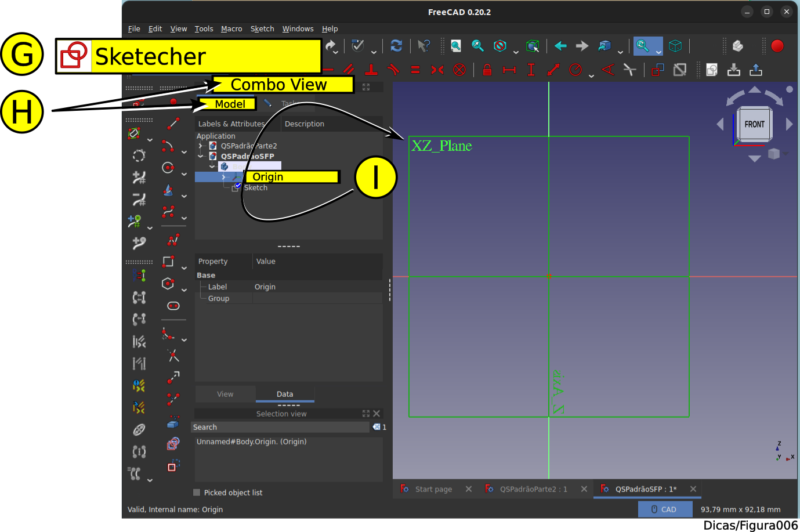Select the create slot tool

(173, 306)
